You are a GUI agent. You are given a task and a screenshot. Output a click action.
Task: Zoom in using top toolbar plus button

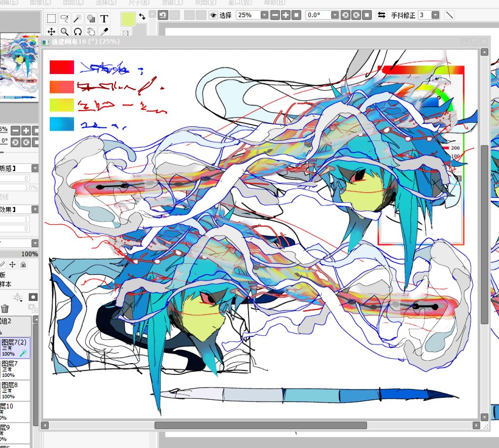point(286,15)
